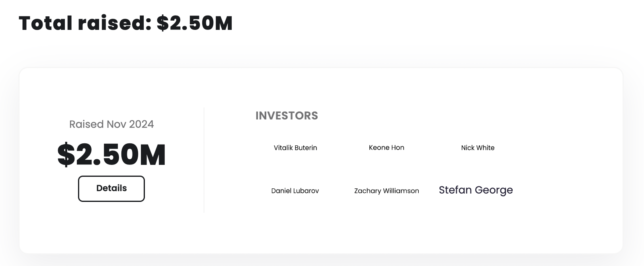Click the word Total in page heading

pos(45,23)
